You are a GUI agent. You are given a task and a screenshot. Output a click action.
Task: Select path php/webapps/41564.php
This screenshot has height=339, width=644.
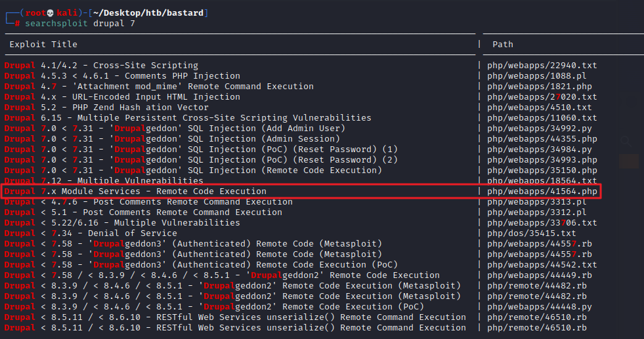pos(542,191)
